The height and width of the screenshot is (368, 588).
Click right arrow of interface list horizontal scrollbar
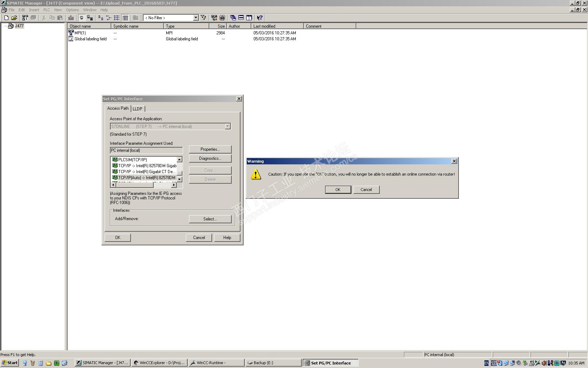point(174,185)
